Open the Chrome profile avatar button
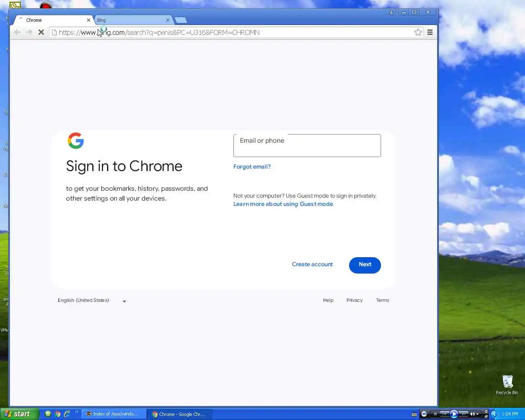 (x=391, y=12)
